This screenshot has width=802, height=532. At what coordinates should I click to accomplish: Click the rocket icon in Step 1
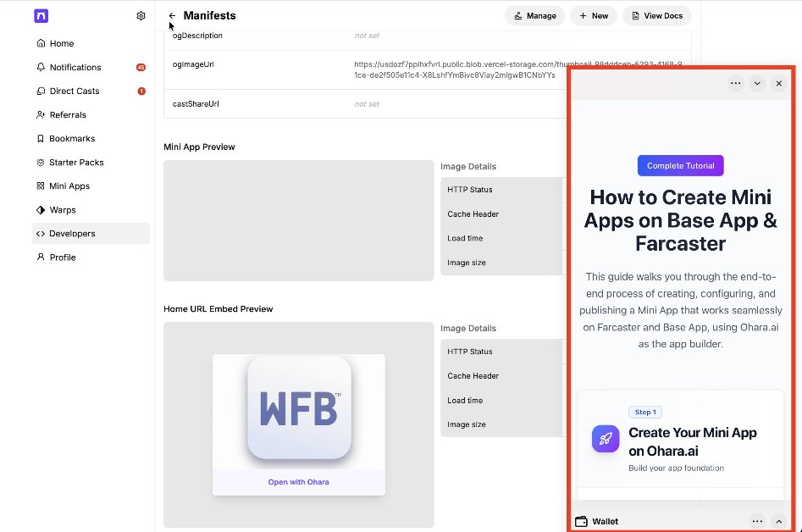tap(606, 438)
